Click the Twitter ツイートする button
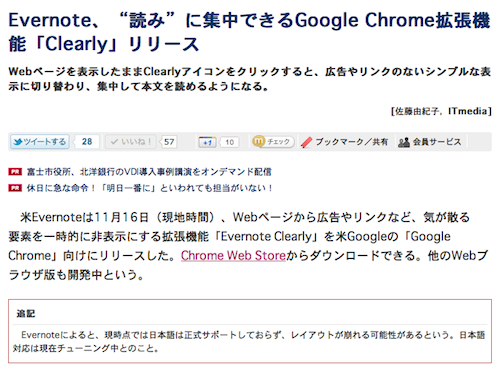The height and width of the screenshot is (381, 500). 40,142
